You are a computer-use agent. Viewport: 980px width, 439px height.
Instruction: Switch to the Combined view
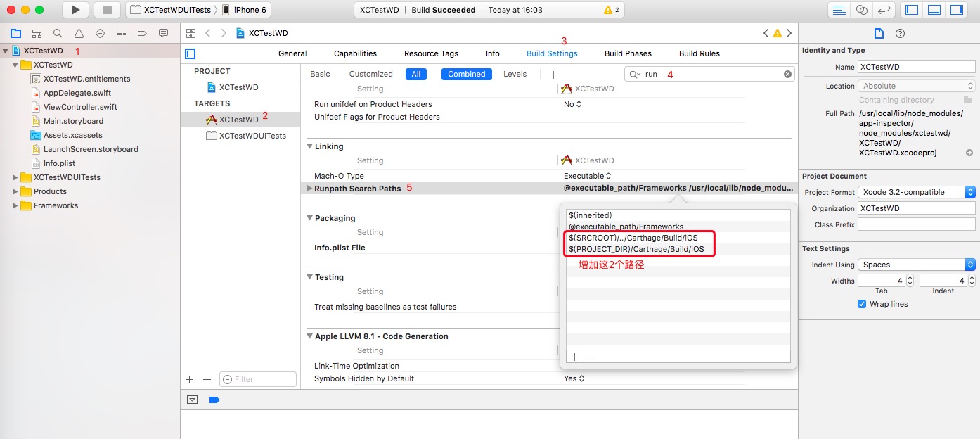467,74
